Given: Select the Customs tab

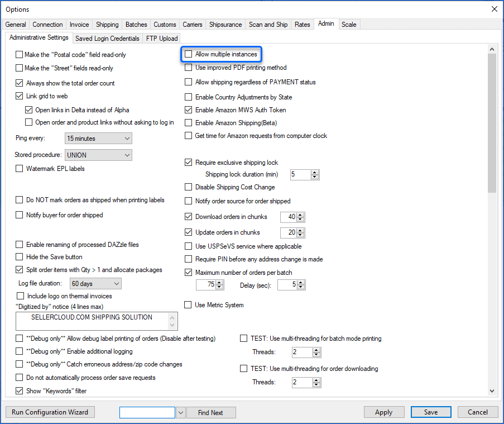Looking at the screenshot, I should [x=164, y=24].
